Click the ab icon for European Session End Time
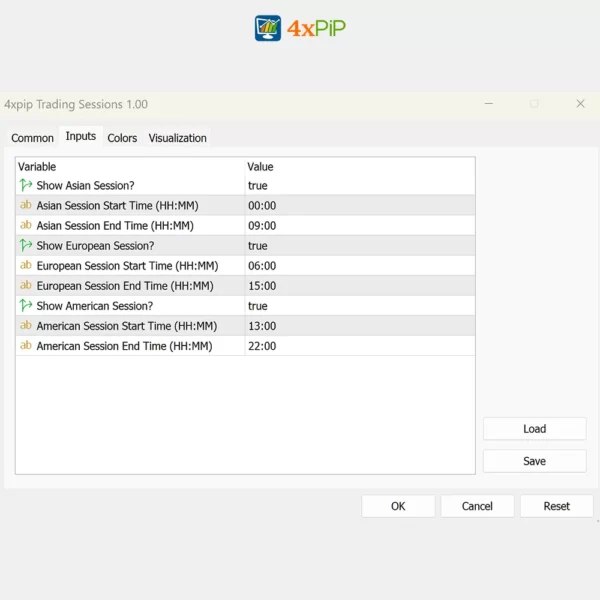The image size is (600, 600). coord(26,285)
